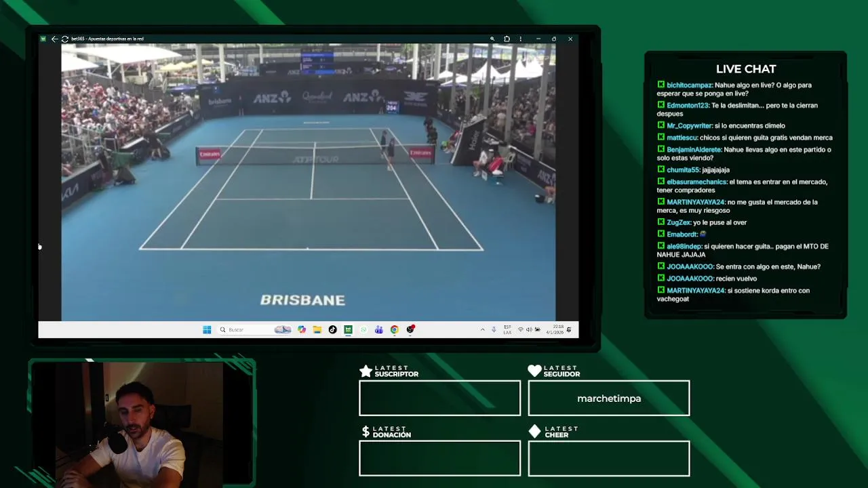Click mattiescu username in live chat
The height and width of the screenshot is (488, 868).
682,138
